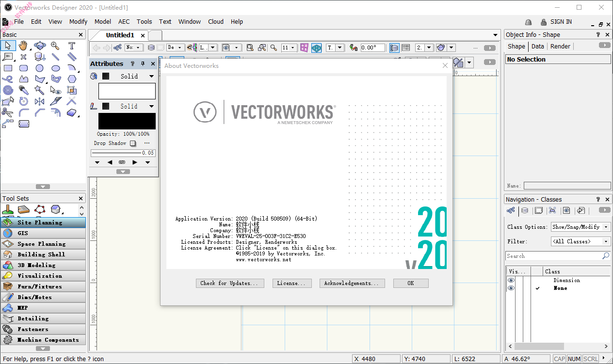Click the search magnifier in Navigation palette
Viewport: 613px width, 364px height.
click(606, 256)
